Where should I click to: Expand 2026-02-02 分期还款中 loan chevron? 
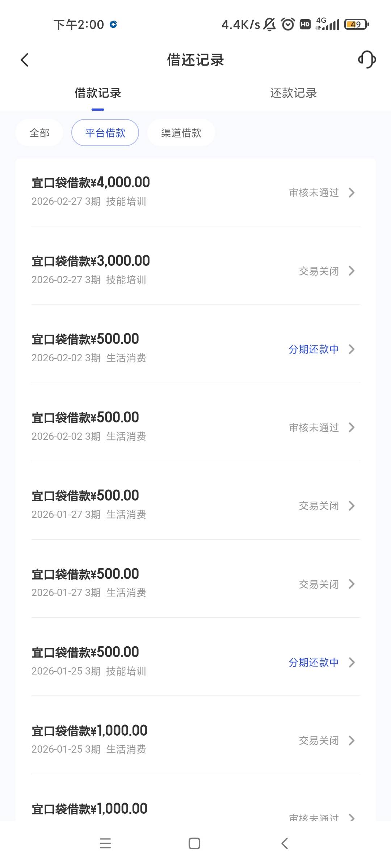click(x=352, y=349)
